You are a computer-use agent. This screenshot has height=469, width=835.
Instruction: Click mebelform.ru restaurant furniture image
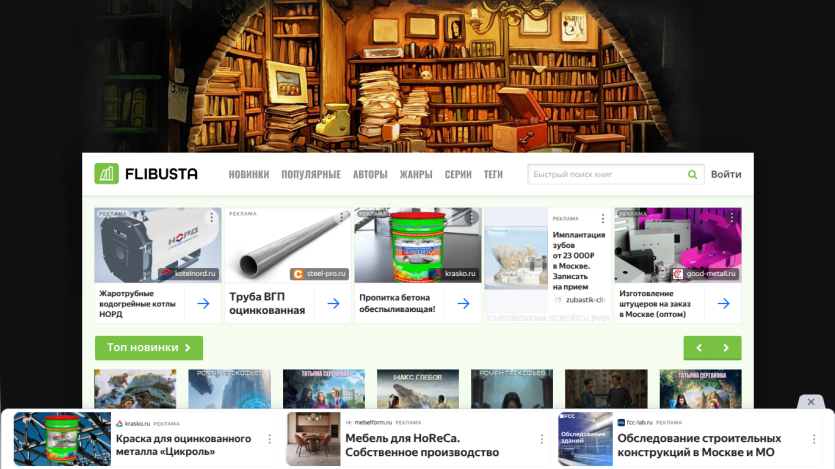coord(313,439)
